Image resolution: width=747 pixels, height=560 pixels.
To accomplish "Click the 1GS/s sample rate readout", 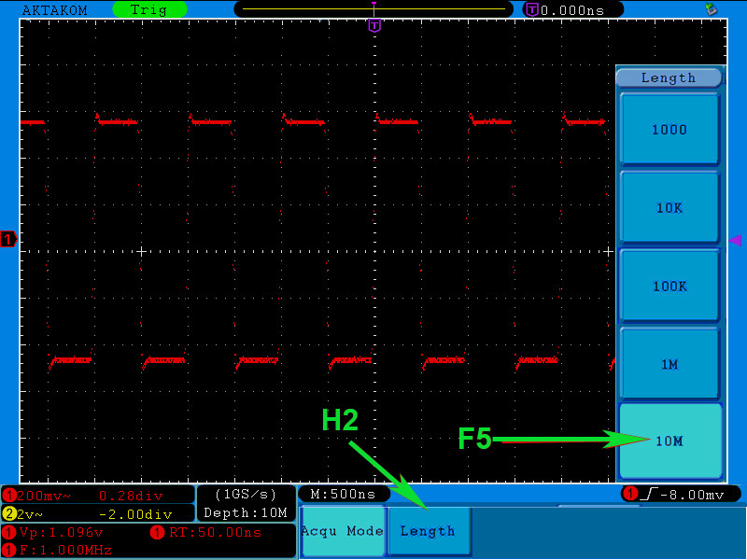I will 246,495.
